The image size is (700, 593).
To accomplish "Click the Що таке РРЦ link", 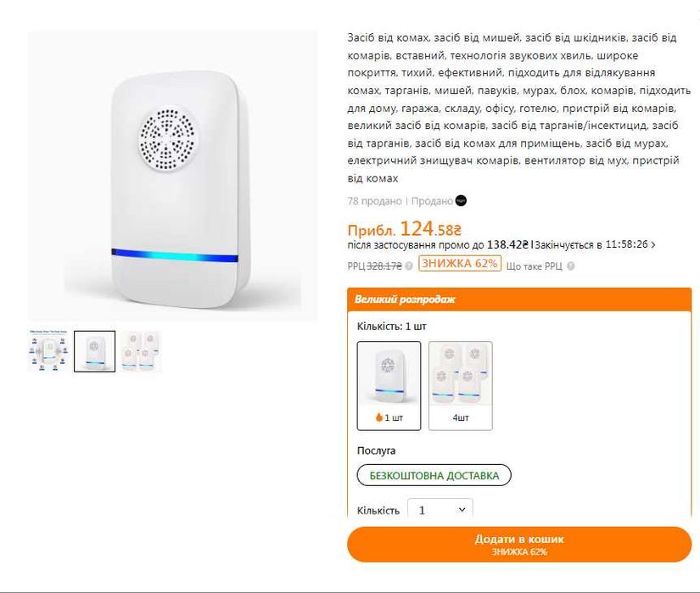I will point(534,266).
